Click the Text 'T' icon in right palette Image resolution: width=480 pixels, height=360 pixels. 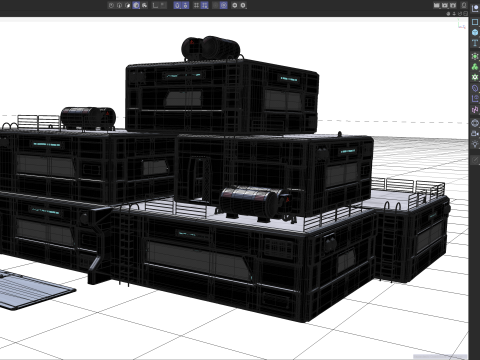coord(475,43)
